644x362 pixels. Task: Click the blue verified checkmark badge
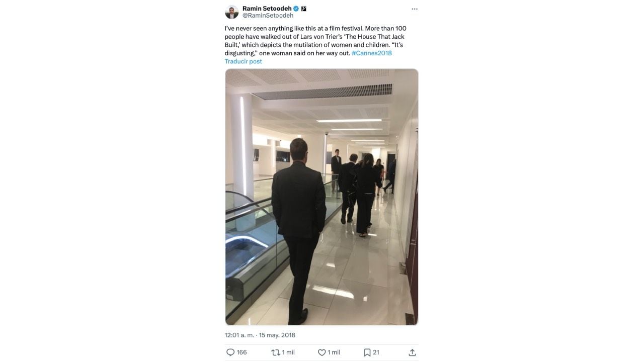coord(296,9)
